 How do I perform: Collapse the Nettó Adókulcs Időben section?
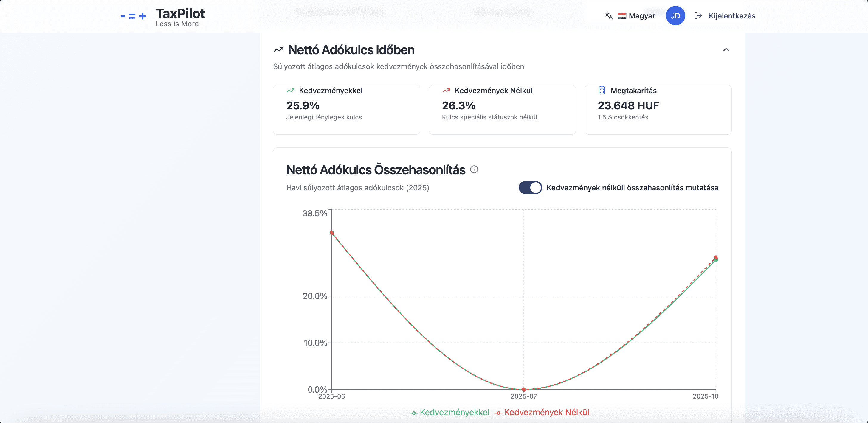(726, 50)
